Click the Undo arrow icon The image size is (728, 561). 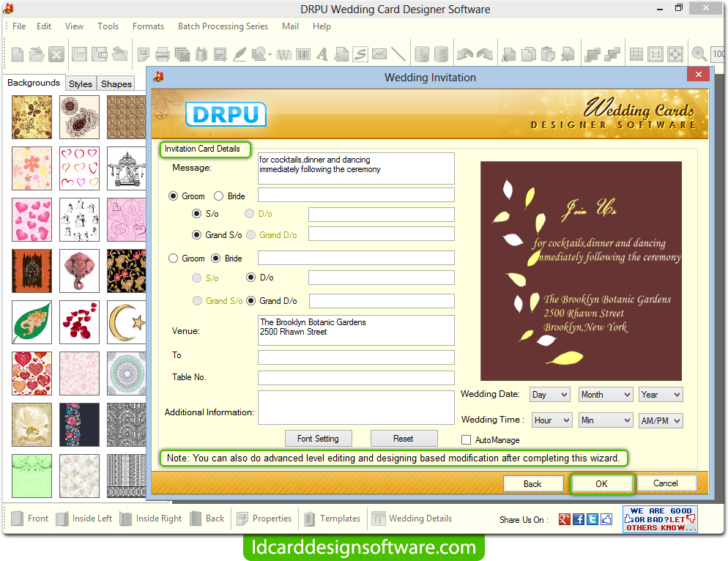click(x=465, y=54)
